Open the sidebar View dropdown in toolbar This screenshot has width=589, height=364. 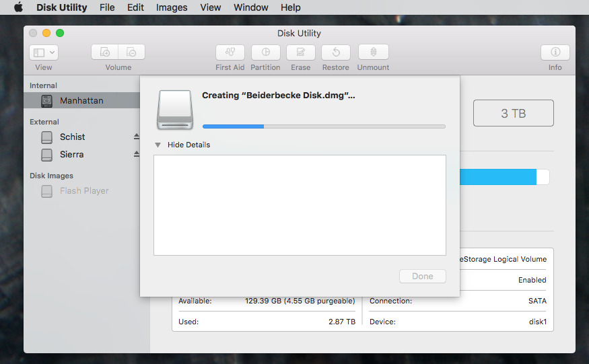click(x=44, y=52)
